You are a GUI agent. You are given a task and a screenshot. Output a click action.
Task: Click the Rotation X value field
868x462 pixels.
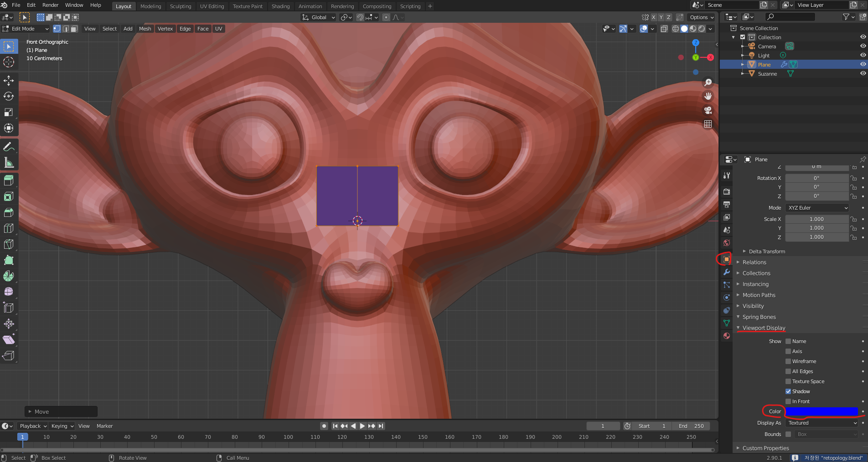point(816,178)
